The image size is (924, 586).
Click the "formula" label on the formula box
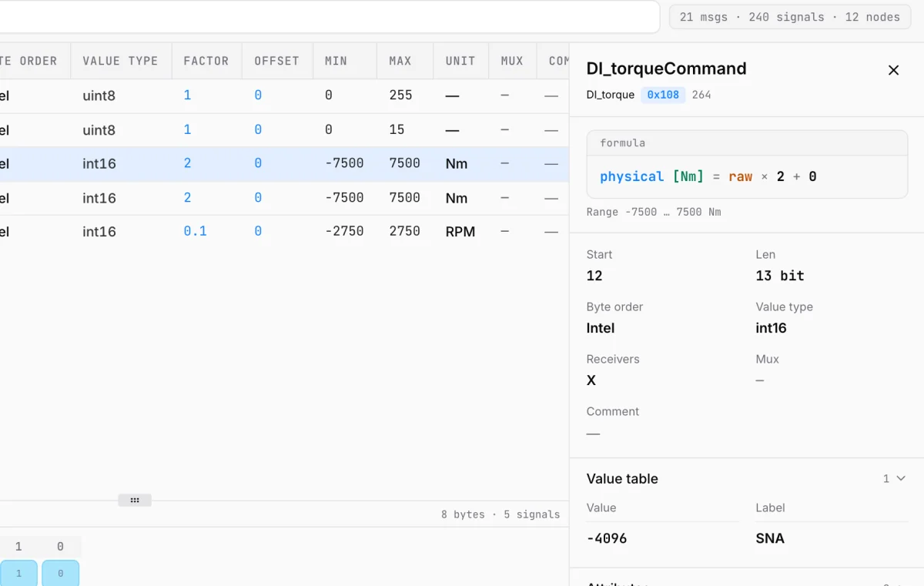point(623,143)
